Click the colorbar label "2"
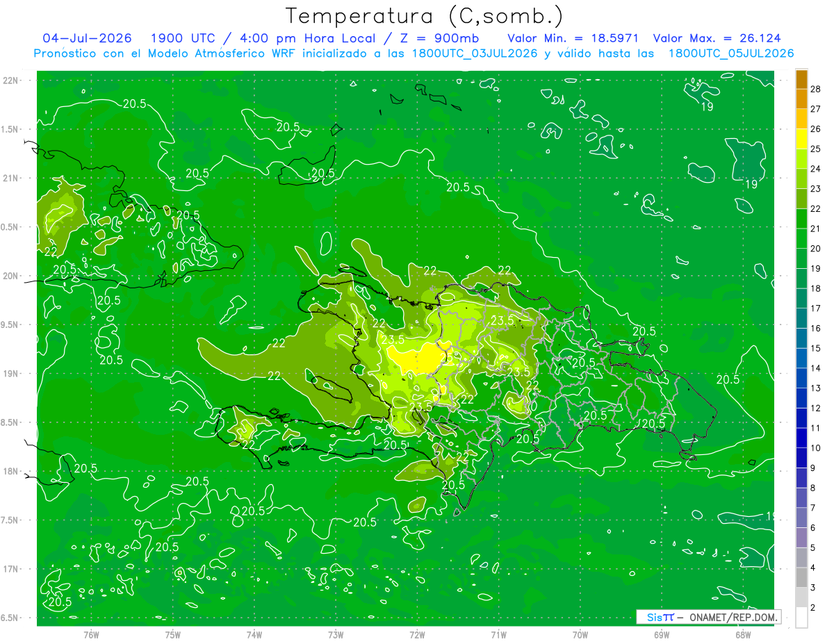Screen dimensions: 834x644 pos(814,608)
